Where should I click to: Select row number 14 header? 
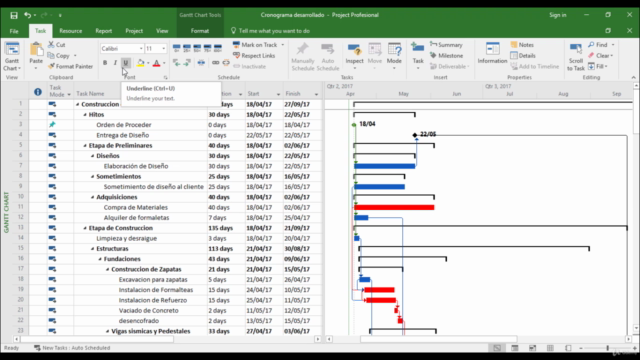[20, 238]
